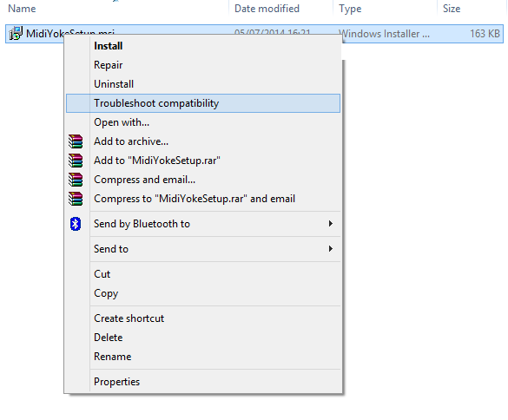Expand the Send by Bluetooth to submenu arrow
This screenshot has height=420, width=508.
coord(331,223)
